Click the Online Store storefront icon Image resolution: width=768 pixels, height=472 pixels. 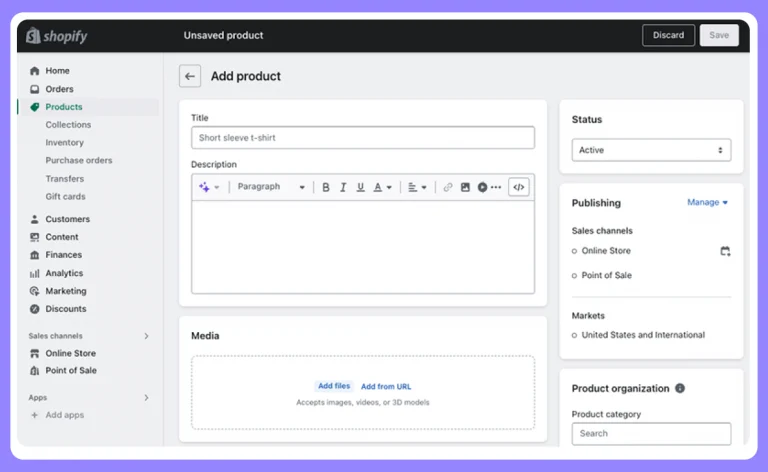coord(34,353)
